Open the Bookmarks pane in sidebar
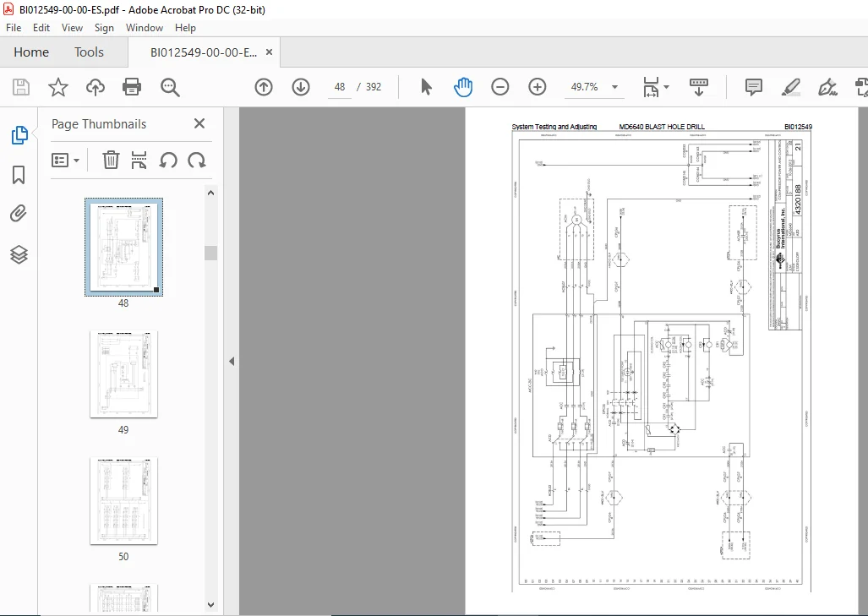868x616 pixels. pyautogui.click(x=19, y=175)
